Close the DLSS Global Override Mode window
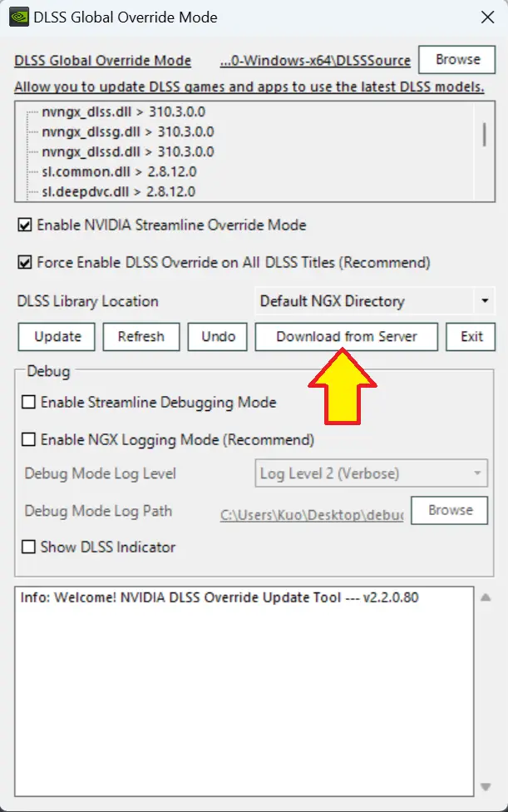Image resolution: width=508 pixels, height=812 pixels. click(x=487, y=17)
